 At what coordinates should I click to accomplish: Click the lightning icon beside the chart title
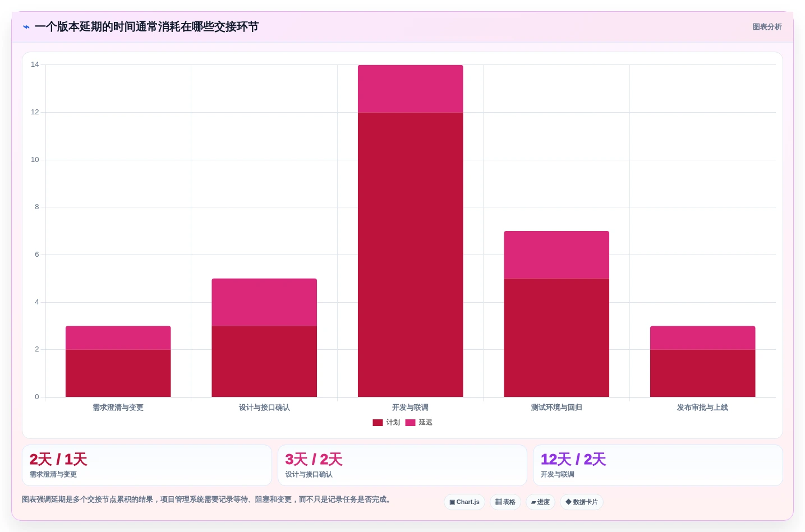[26, 27]
